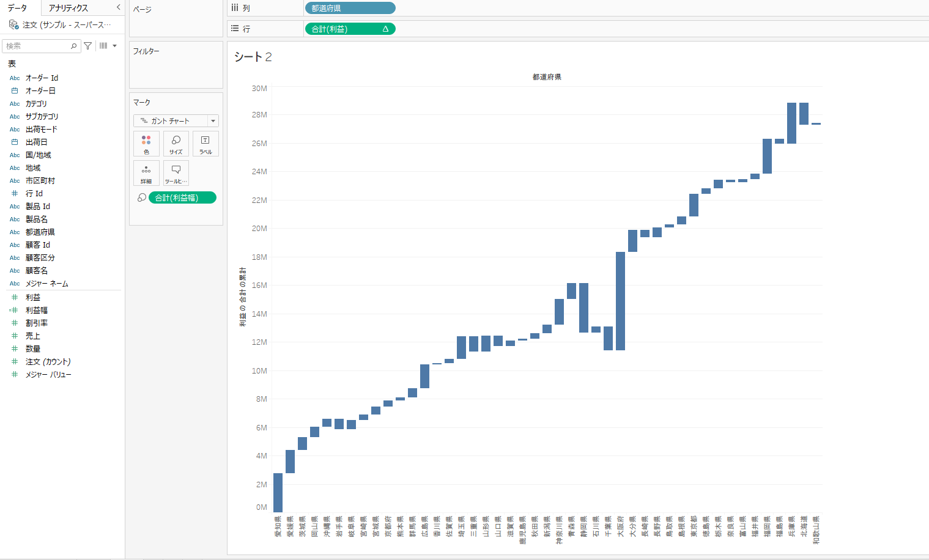Click the calendar icon beside 出荷日
This screenshot has width=929, height=560.
(x=15, y=142)
